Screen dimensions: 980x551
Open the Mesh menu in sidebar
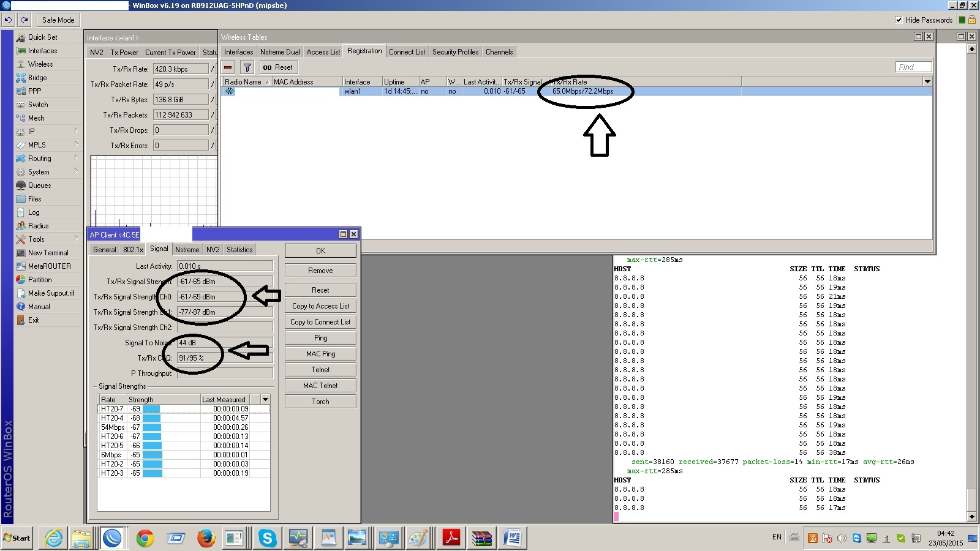coord(36,118)
